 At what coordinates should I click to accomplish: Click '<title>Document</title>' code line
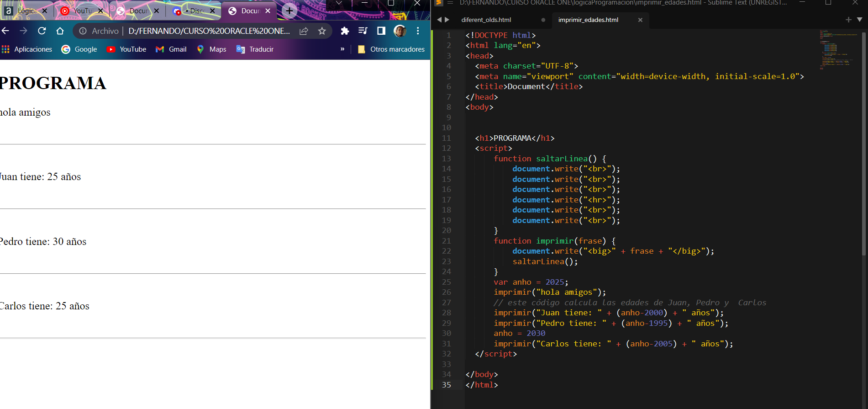click(529, 86)
